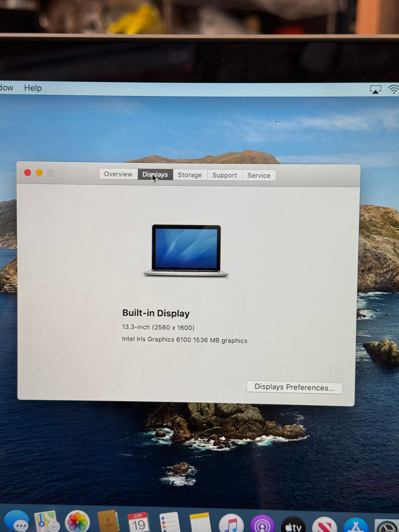This screenshot has height=532, width=399.
Task: Click the AirPlay menu bar icon
Action: click(x=375, y=89)
